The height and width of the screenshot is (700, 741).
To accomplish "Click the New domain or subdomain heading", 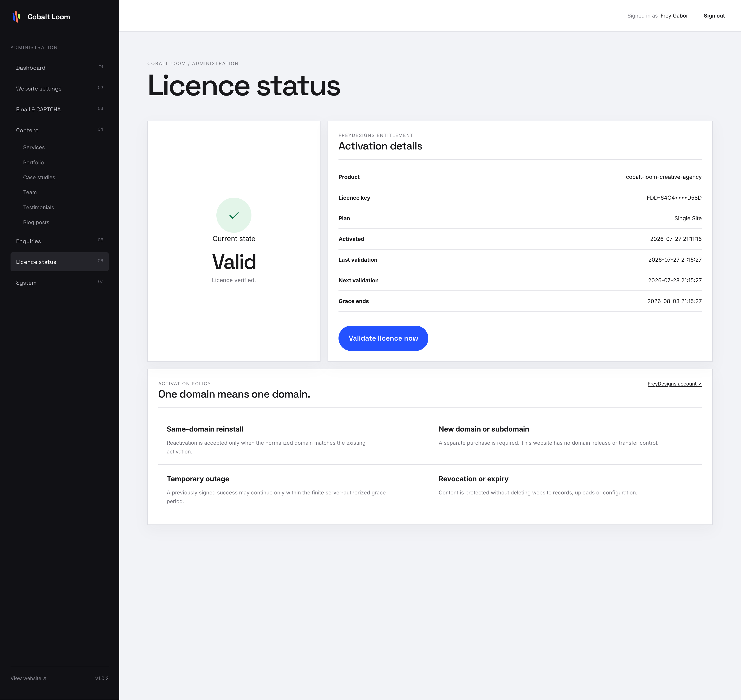I will [x=483, y=429].
